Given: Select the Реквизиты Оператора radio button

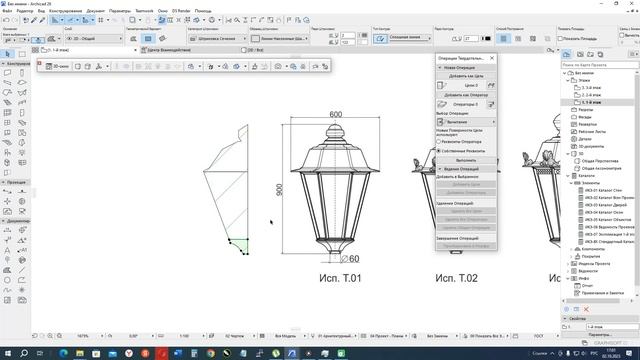Looking at the screenshot, I should click(x=439, y=142).
